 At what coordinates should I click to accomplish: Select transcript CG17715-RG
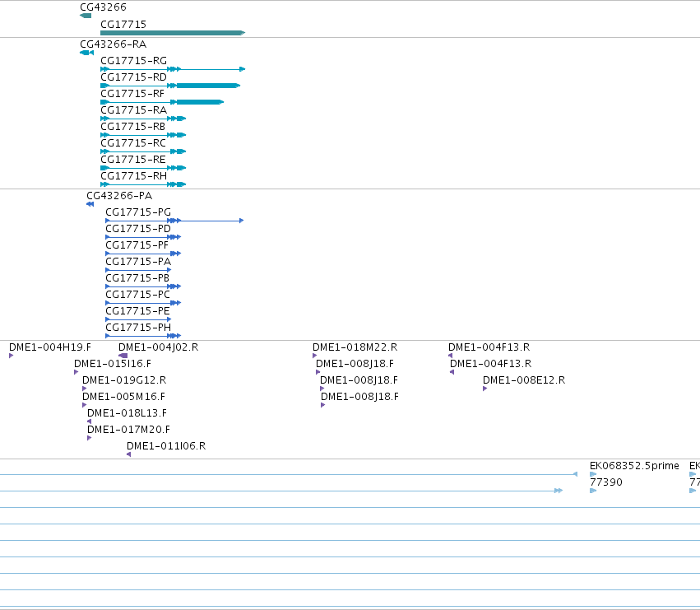click(x=133, y=61)
